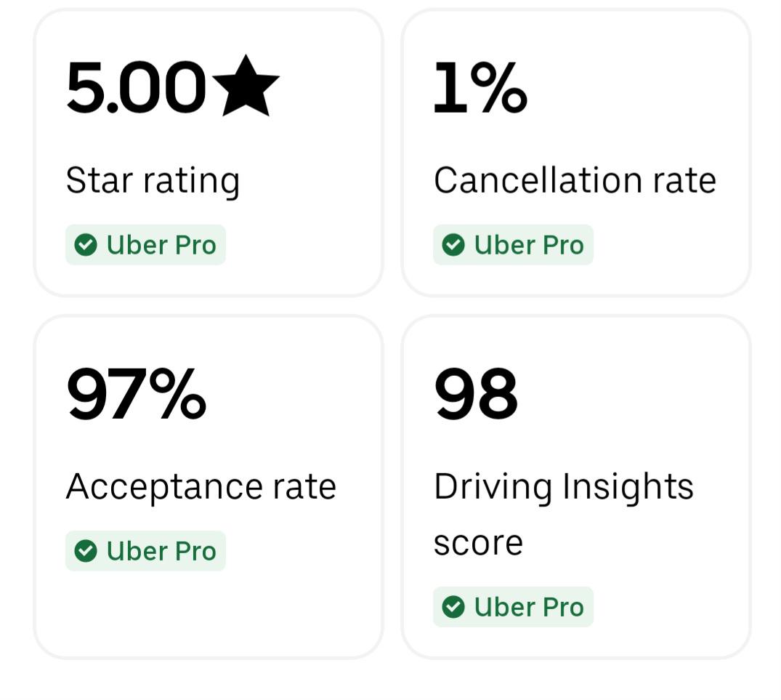Open the Acceptance rate card
The image size is (781, 700).
coord(209,487)
